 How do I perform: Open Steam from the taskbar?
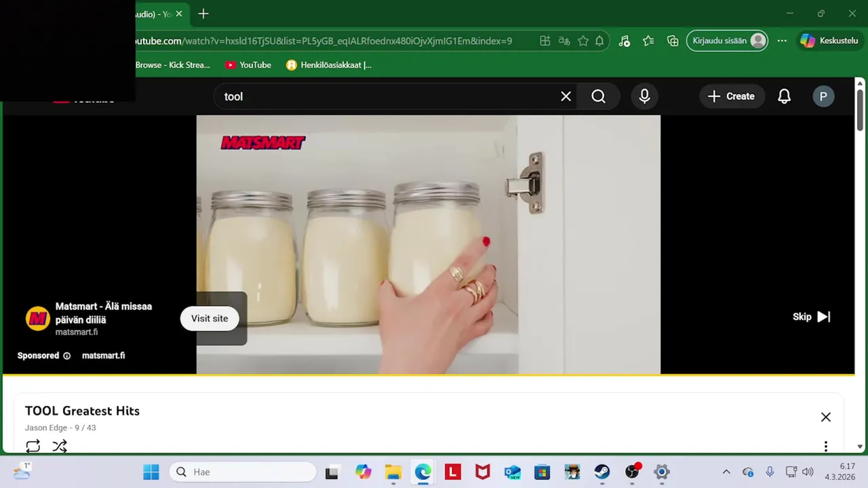(602, 472)
